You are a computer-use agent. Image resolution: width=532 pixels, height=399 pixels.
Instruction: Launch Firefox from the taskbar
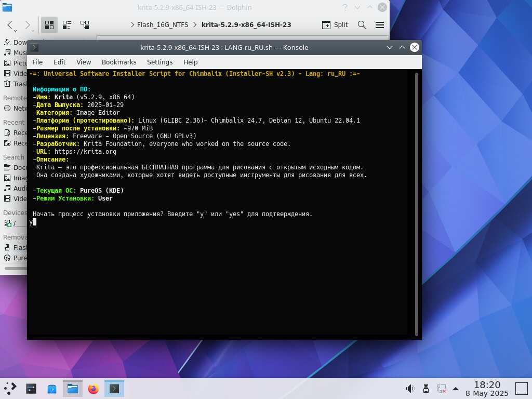tap(94, 389)
